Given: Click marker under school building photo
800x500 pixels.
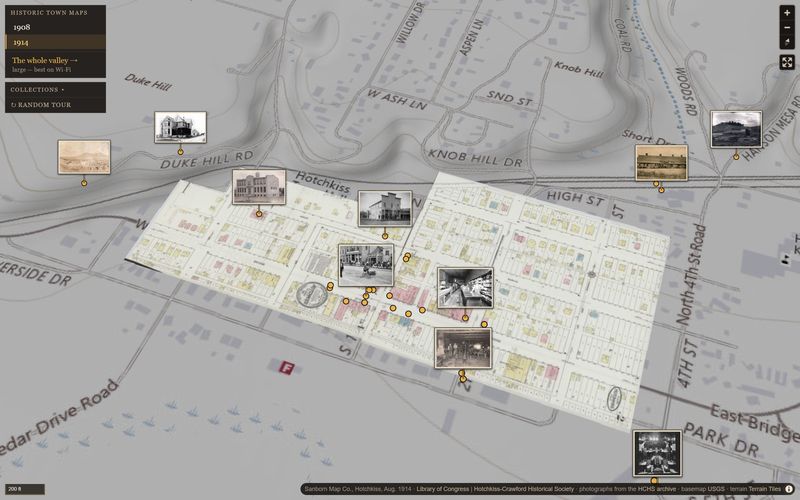Looking at the screenshot, I should pyautogui.click(x=259, y=214).
